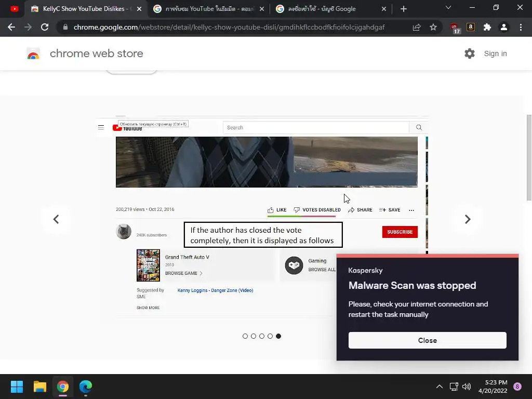Open the notification badge showing 8
Screen dimensions: 532x399
517,387
